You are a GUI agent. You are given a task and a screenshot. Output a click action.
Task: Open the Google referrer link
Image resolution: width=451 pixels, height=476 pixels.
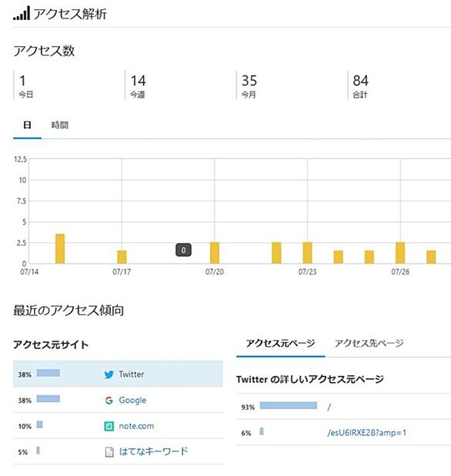point(132,401)
